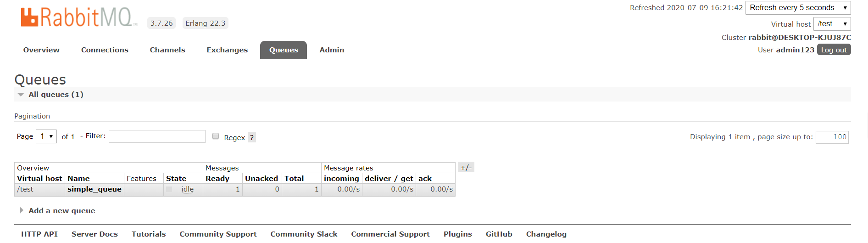Screen dimensions: 868x243
Task: Switch to the Exchanges tab
Action: coord(227,50)
